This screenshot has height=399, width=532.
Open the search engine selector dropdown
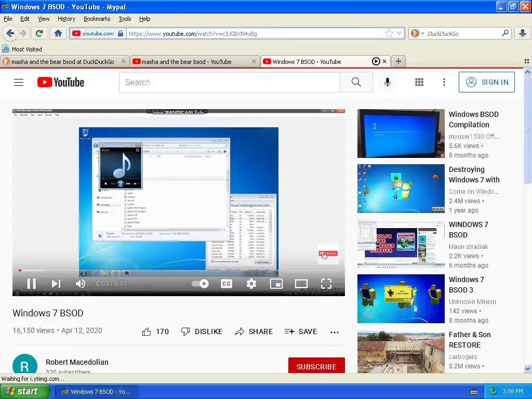pos(417,33)
